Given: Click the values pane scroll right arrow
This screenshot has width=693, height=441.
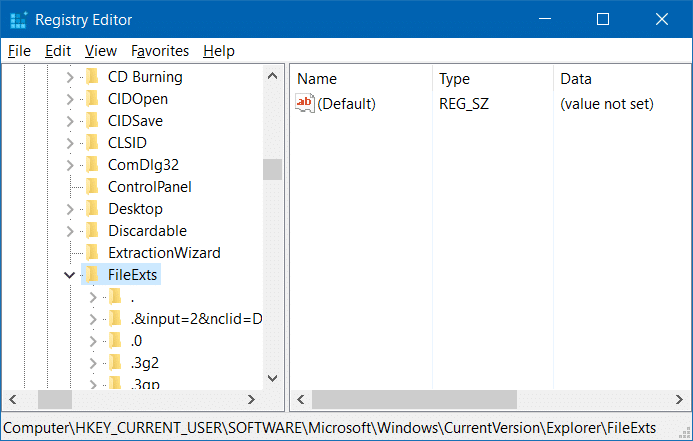Looking at the screenshot, I should [x=679, y=400].
